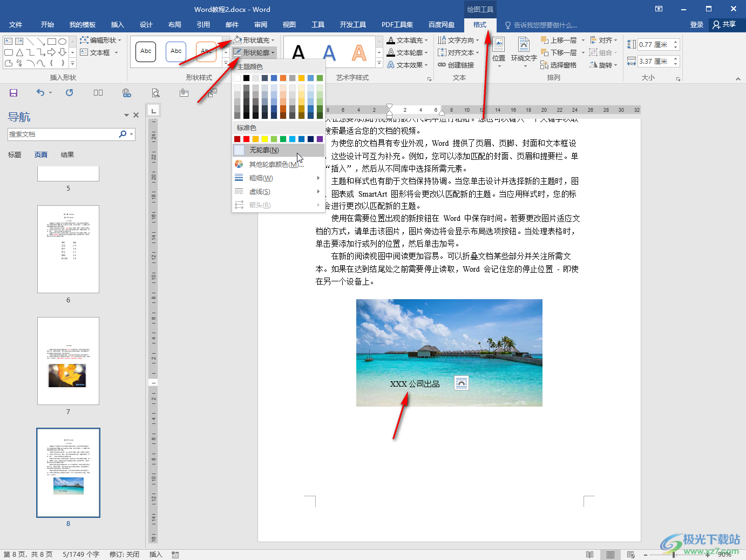This screenshot has height=560, width=746.
Task: Switch to read mode view icon in status bar
Action: (x=590, y=555)
